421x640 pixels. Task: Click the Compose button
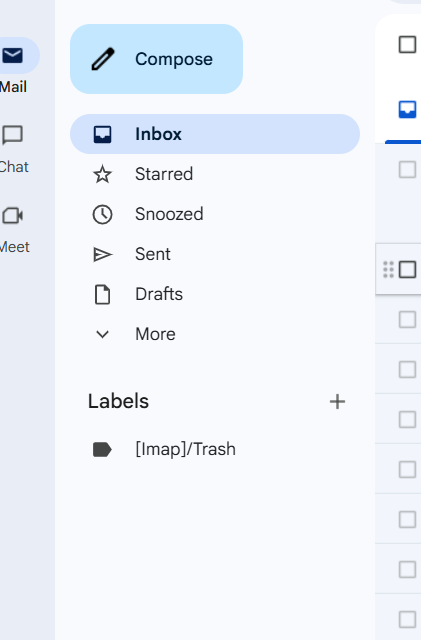tap(156, 59)
